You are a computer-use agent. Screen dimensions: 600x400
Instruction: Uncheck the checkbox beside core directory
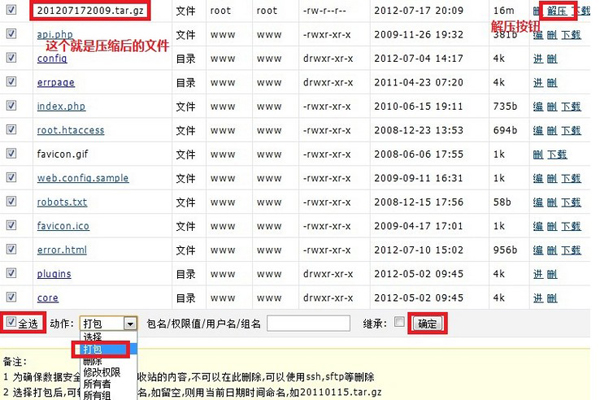(x=11, y=297)
